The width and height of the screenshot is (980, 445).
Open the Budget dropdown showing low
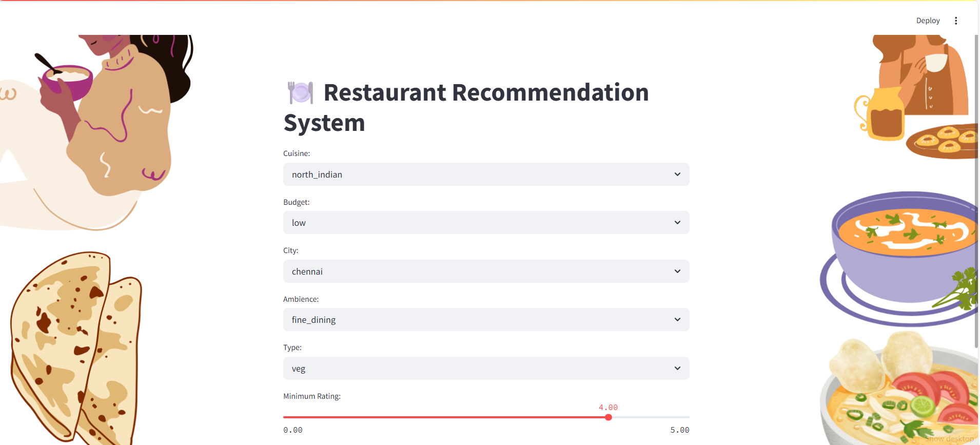pyautogui.click(x=486, y=223)
